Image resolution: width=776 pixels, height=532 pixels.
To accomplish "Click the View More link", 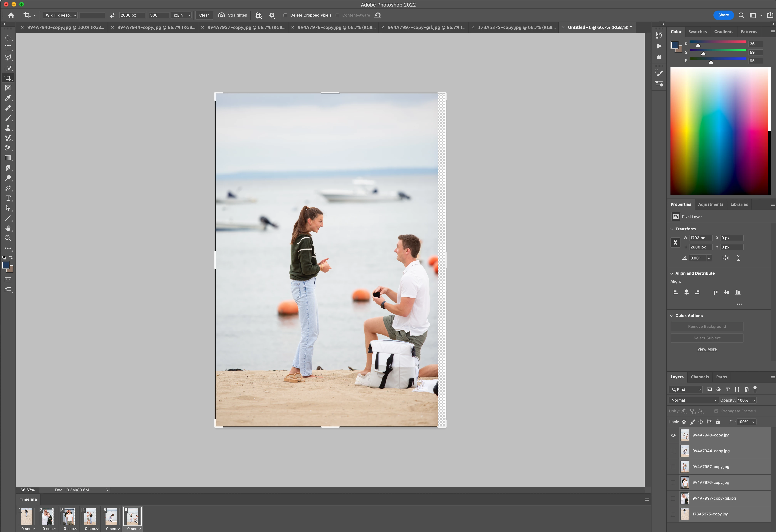I will coord(707,349).
